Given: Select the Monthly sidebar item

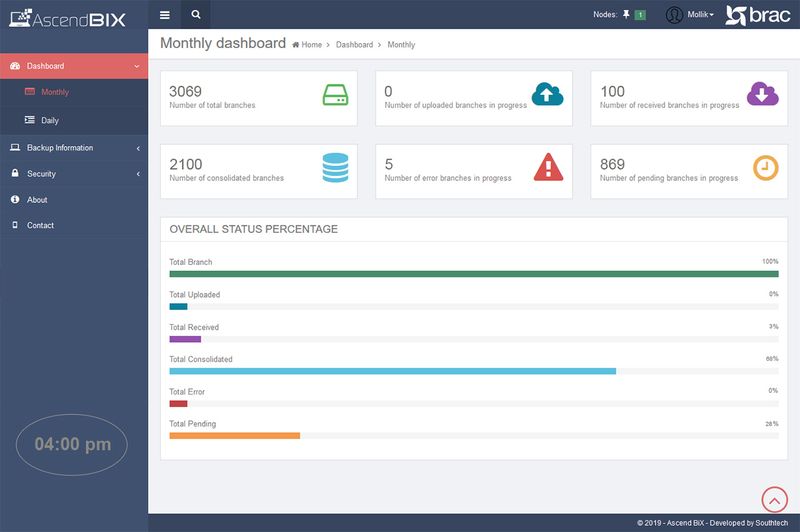Looking at the screenshot, I should tap(55, 93).
